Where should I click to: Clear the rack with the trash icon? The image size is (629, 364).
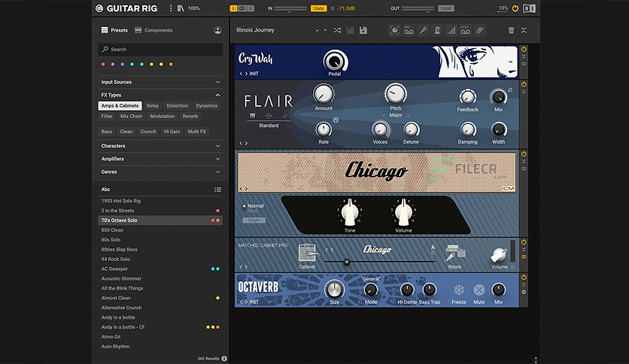511,30
